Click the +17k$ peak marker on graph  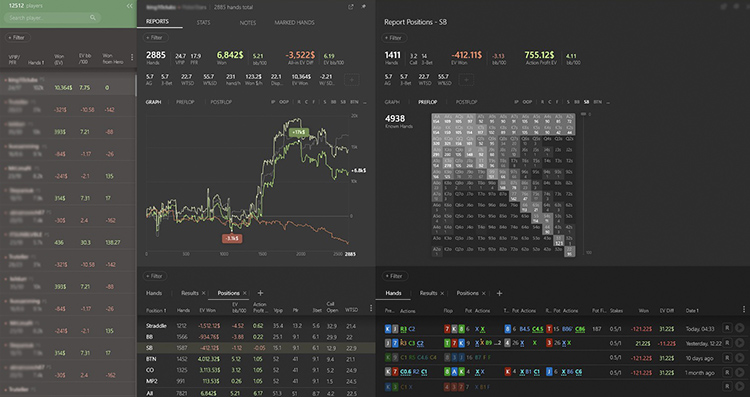[298, 132]
